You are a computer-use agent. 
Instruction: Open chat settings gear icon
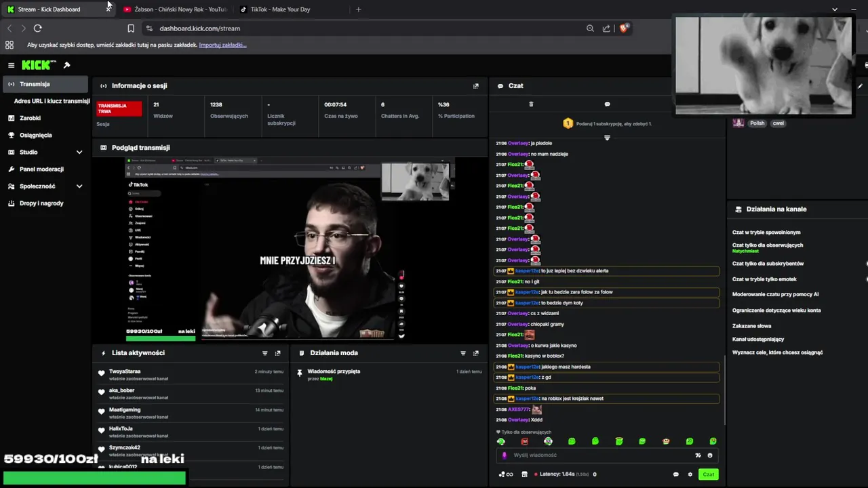point(690,474)
